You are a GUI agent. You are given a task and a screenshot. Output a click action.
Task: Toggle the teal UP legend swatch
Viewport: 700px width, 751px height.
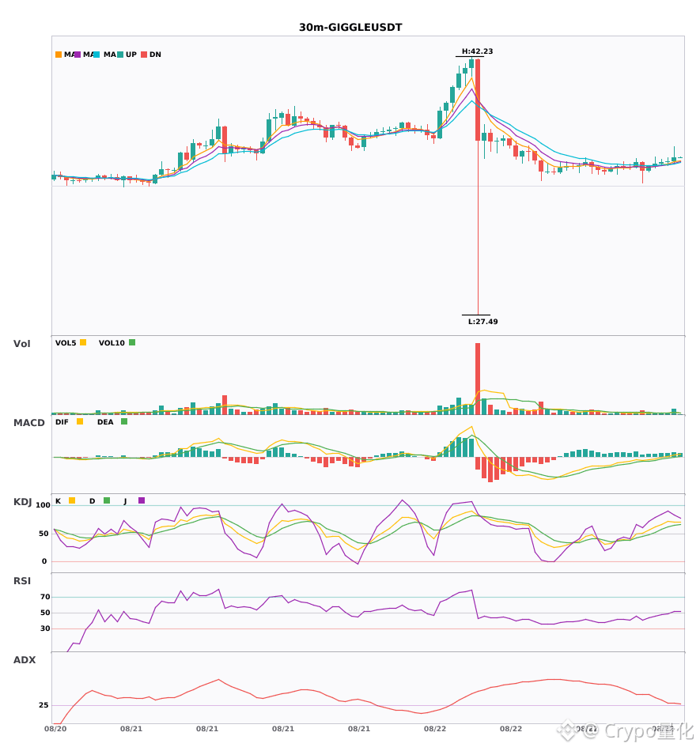click(x=120, y=55)
